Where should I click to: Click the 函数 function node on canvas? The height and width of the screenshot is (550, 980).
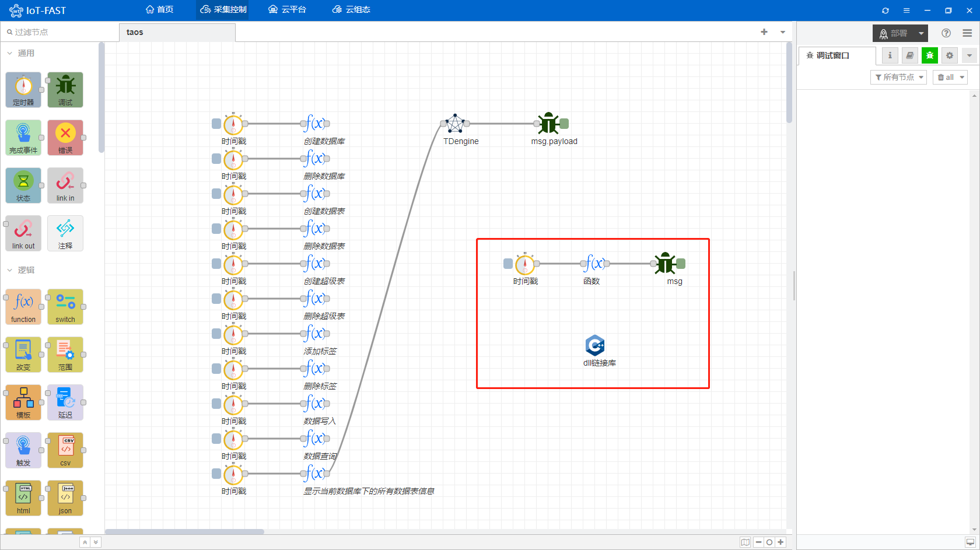(x=595, y=264)
